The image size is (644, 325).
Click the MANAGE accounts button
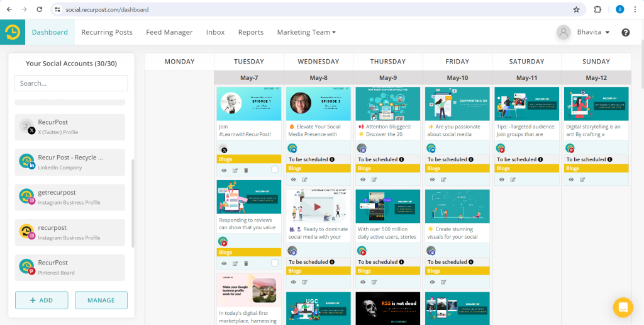coord(101,300)
